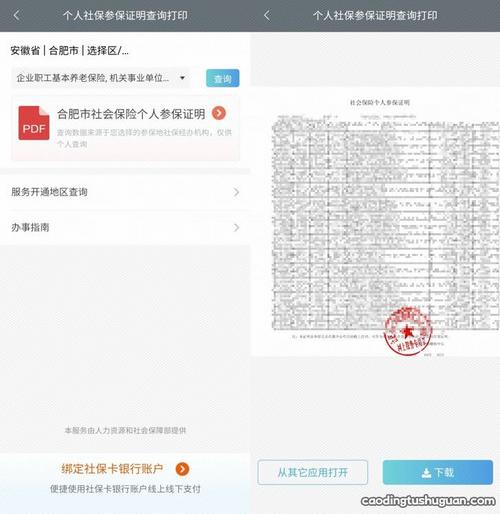Viewport: 500px width, 514px height.
Task: Open the 社会保险个人参保证明 document preview
Action: (x=376, y=222)
